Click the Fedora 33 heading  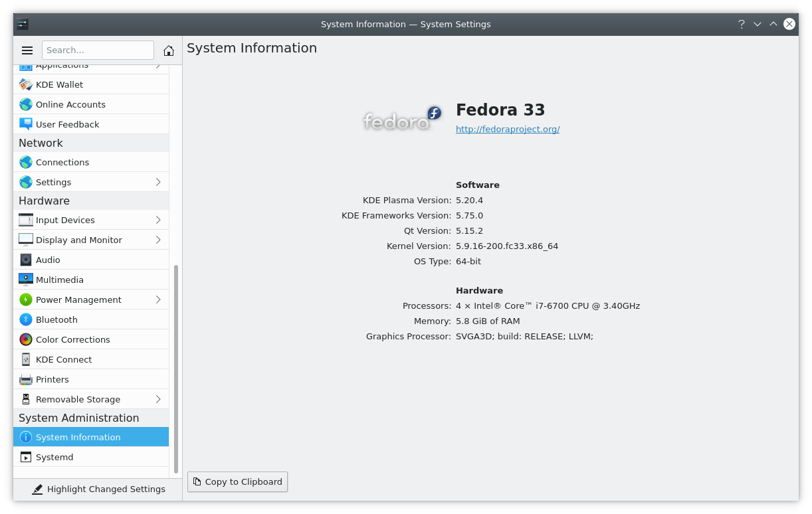click(500, 110)
